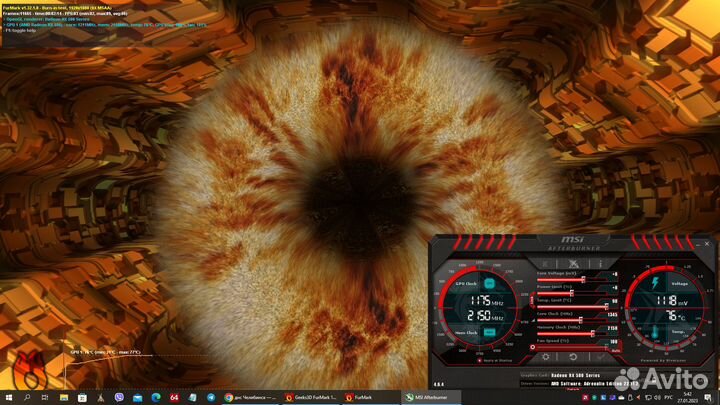
Task: Click the FurMark flame logo icon
Action: pos(30,370)
